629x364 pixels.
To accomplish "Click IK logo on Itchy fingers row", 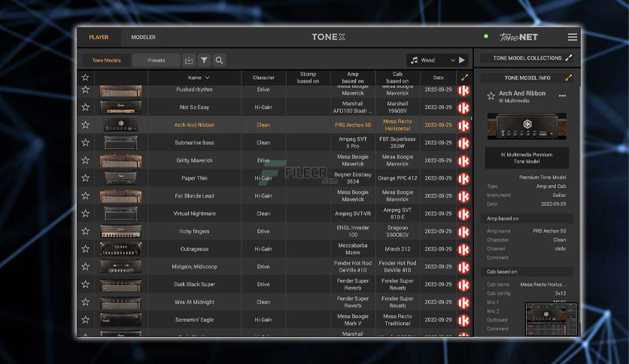I will point(463,232).
